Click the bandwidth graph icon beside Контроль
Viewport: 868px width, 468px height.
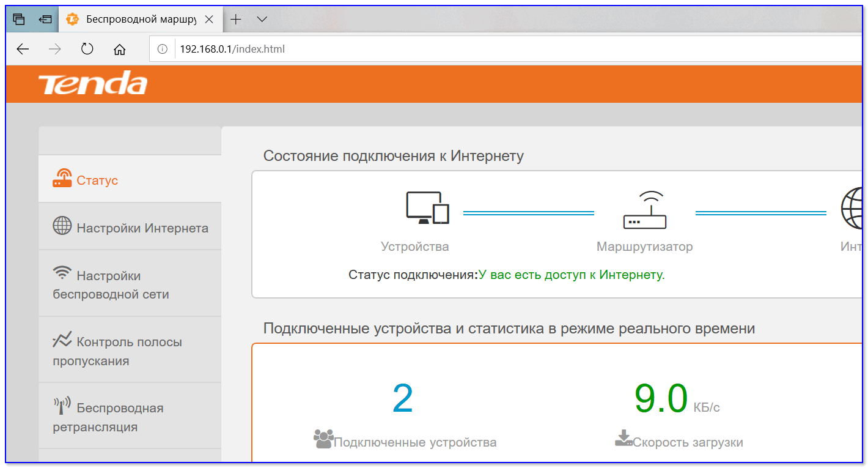(x=62, y=340)
